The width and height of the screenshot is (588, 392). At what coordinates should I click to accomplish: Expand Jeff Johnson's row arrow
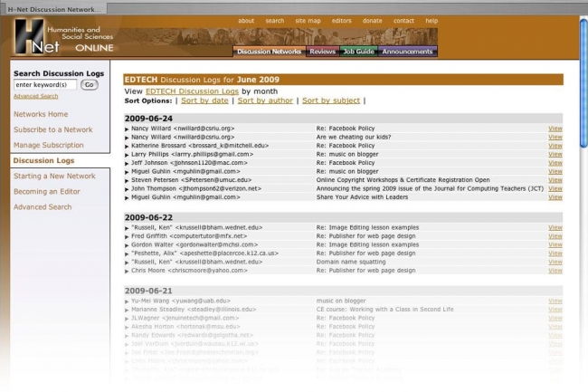click(x=127, y=164)
